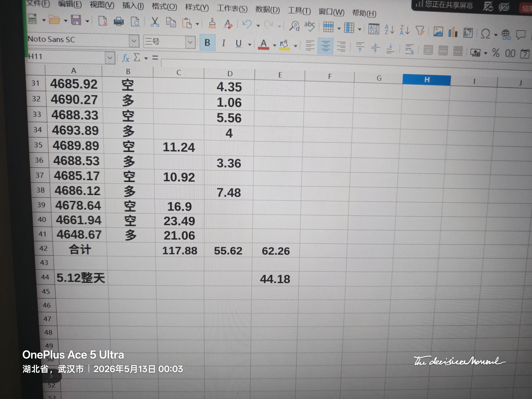Open the Underline style dropdown arrow

(250, 45)
